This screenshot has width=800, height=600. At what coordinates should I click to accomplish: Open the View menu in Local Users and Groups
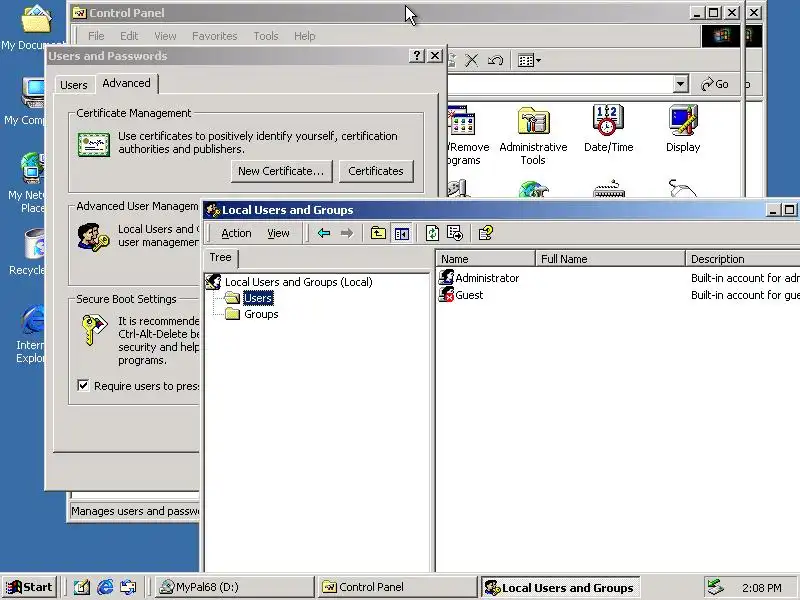pos(278,233)
